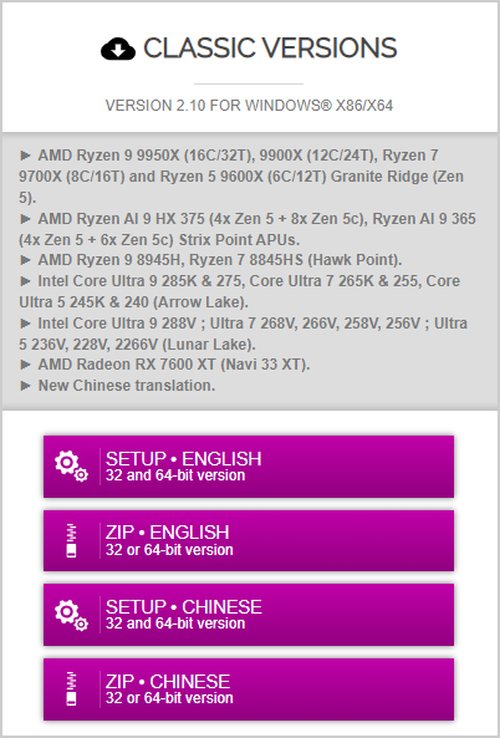Click the cloud download icon beside Classic Versions
The height and width of the screenshot is (738, 500).
tap(118, 48)
